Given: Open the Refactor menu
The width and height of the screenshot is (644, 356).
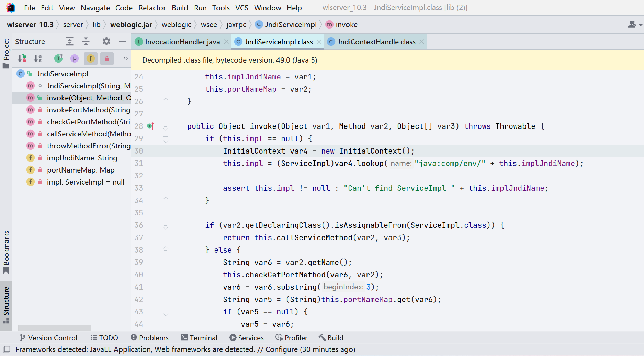Looking at the screenshot, I should click(x=152, y=8).
